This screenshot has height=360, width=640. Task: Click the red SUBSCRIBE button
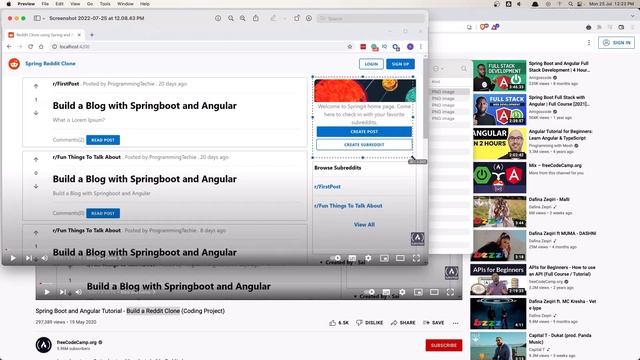coord(444,345)
